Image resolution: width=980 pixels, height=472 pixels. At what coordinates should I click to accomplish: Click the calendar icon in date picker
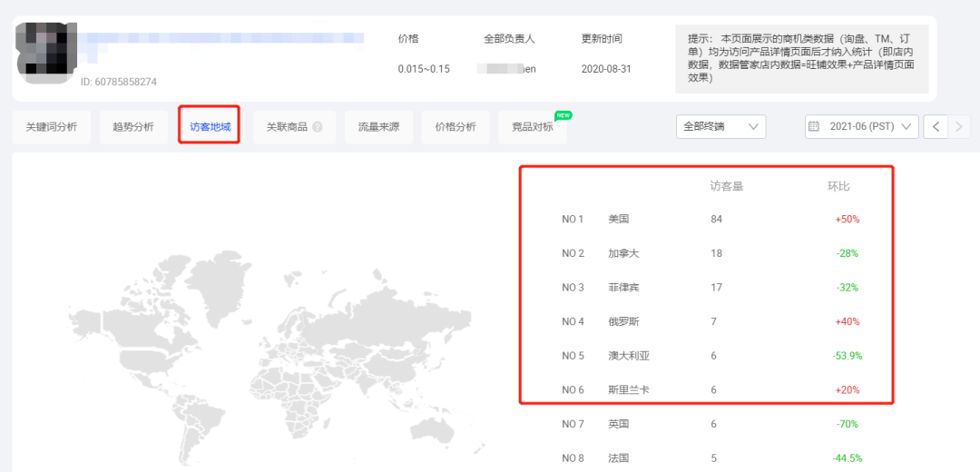tap(814, 126)
